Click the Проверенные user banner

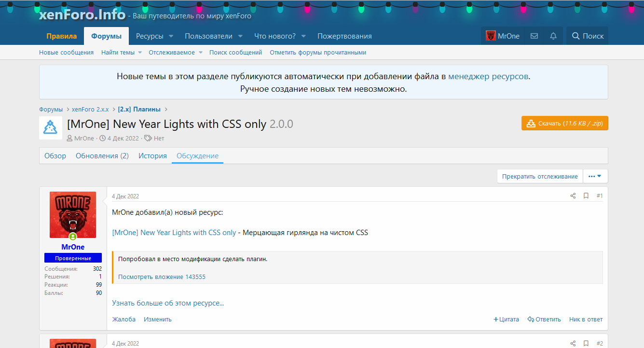coord(73,258)
